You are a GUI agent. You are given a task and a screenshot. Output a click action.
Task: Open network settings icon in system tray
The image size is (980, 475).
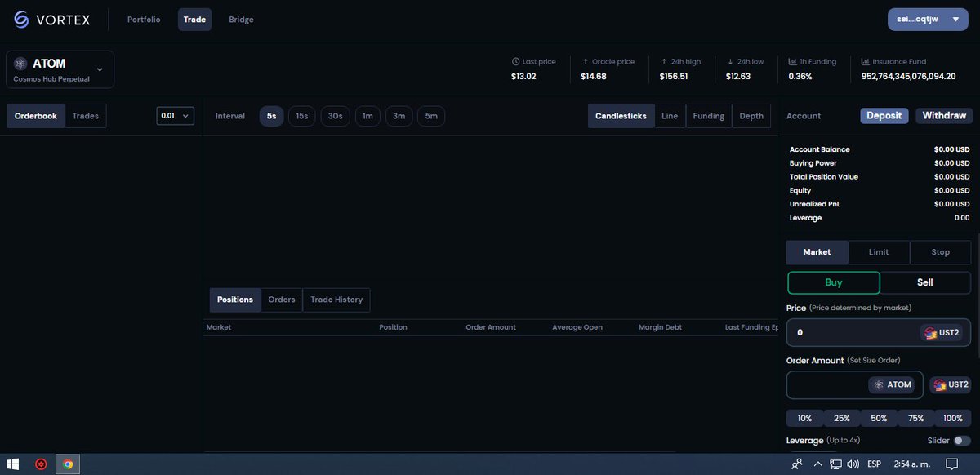pos(835,464)
